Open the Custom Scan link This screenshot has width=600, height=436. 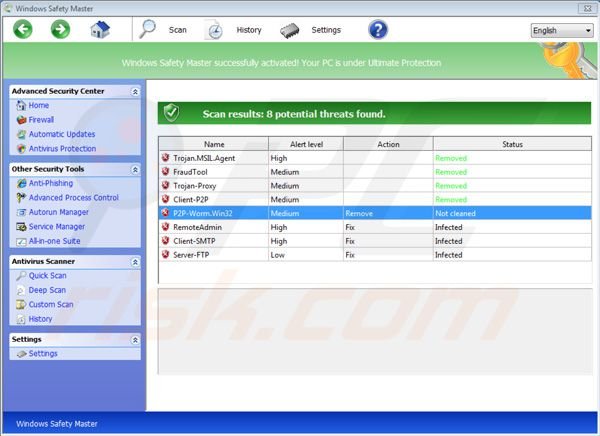pyautogui.click(x=51, y=304)
